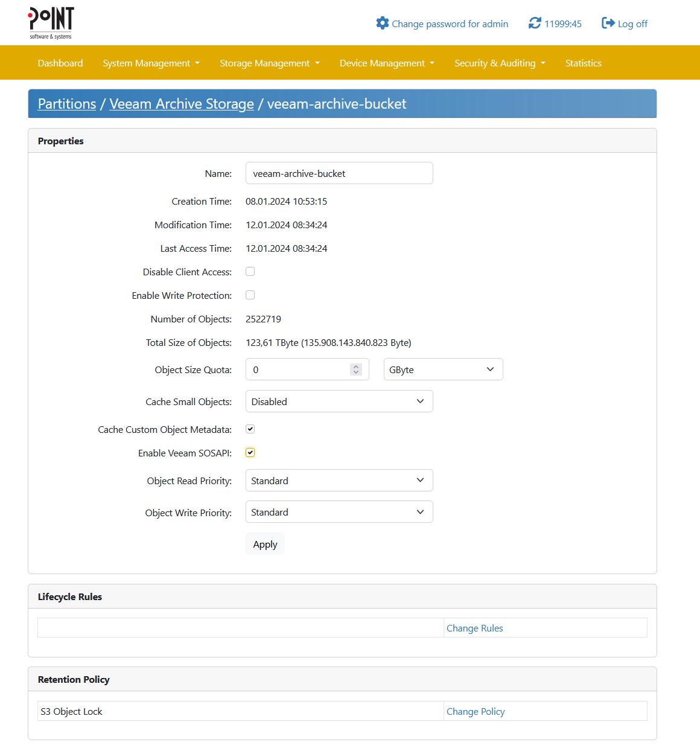
Task: Expand the System Management menu
Action: 151,63
